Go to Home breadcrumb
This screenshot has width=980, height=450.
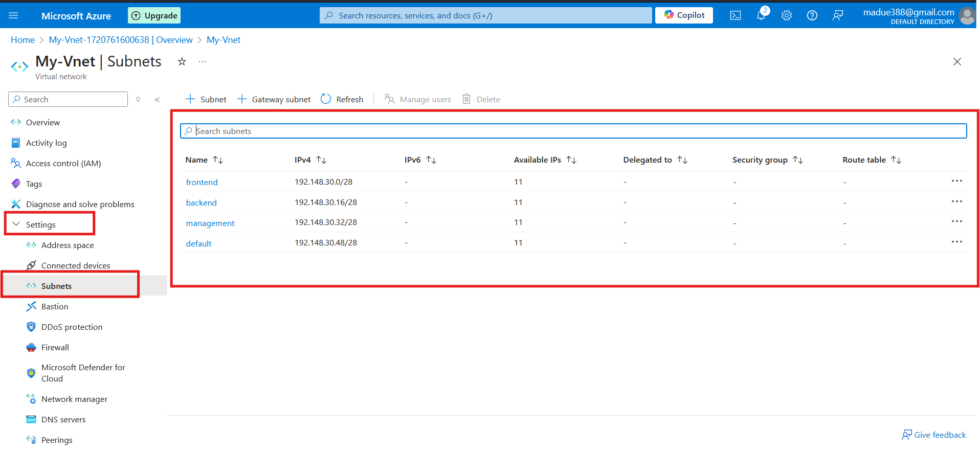click(23, 40)
